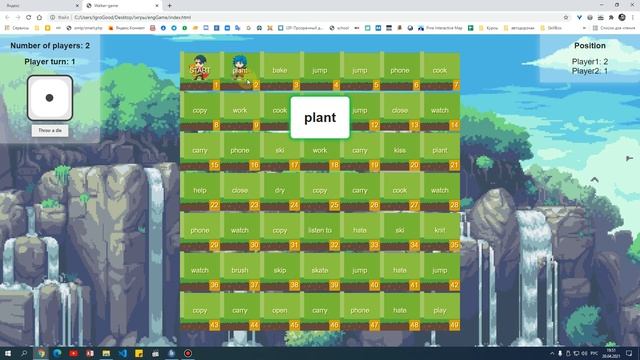
Task: Click the "skip" tile numbered 38
Action: [x=280, y=271]
